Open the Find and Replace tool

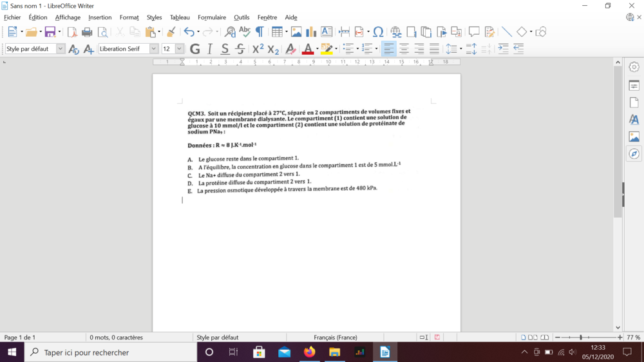click(230, 32)
